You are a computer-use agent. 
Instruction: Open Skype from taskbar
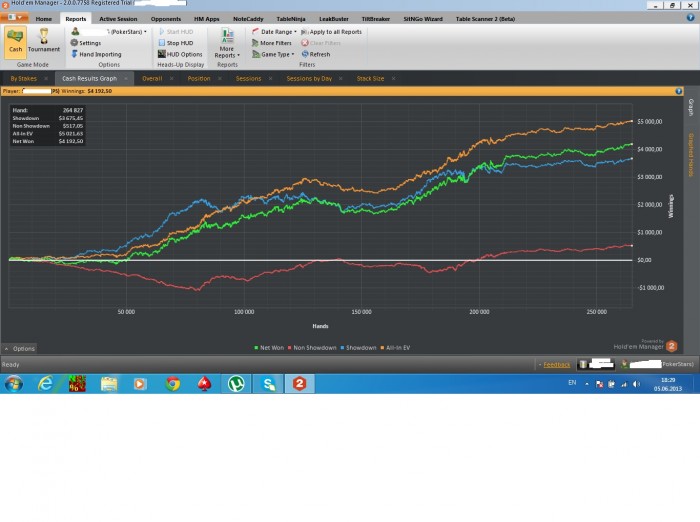point(268,384)
